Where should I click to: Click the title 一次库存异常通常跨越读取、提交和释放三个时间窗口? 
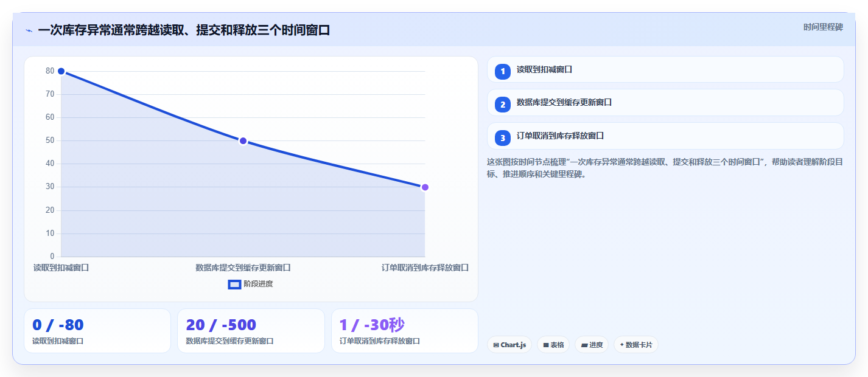pos(184,30)
